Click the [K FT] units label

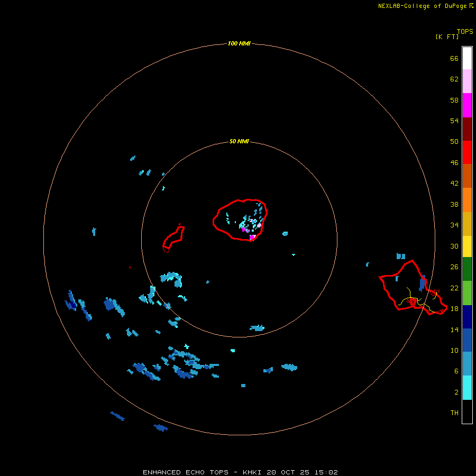coord(447,36)
